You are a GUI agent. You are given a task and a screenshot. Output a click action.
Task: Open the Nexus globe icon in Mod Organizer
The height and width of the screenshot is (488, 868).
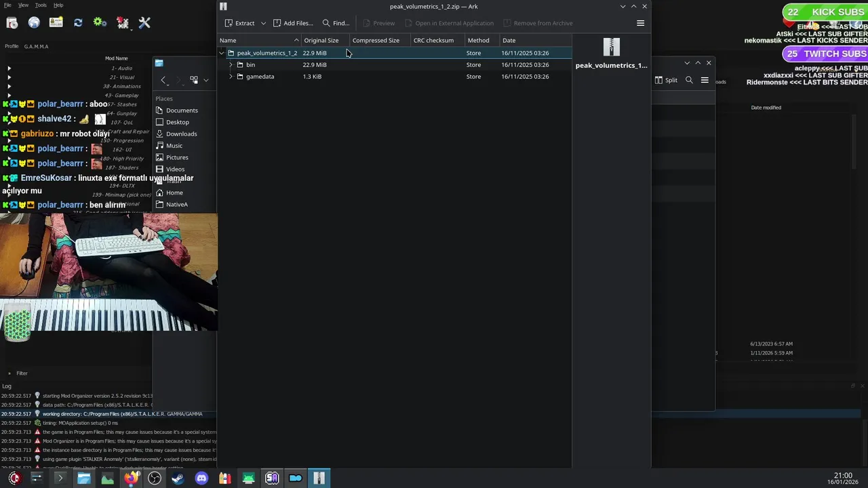[34, 23]
